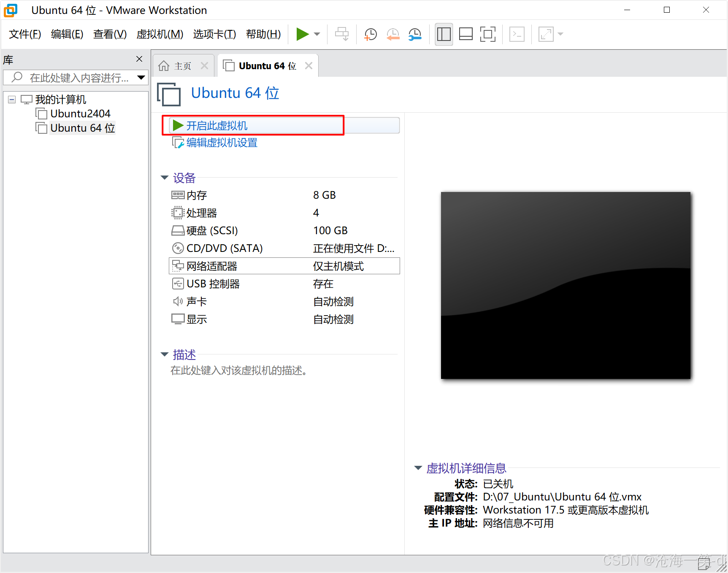Select the 处理器 device row

tap(284, 213)
